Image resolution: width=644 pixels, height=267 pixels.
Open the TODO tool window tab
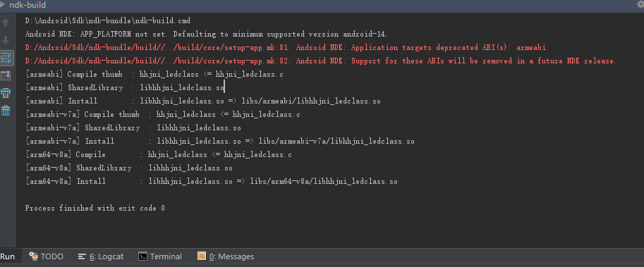47,256
